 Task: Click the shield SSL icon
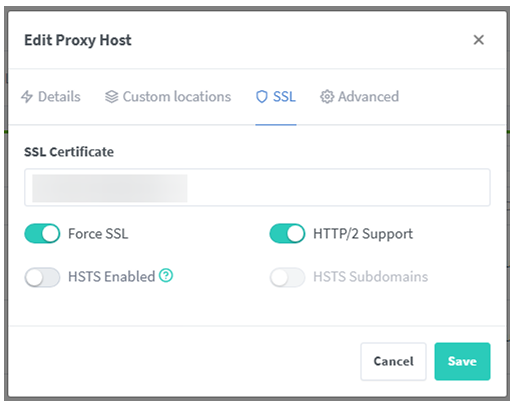pos(262,97)
